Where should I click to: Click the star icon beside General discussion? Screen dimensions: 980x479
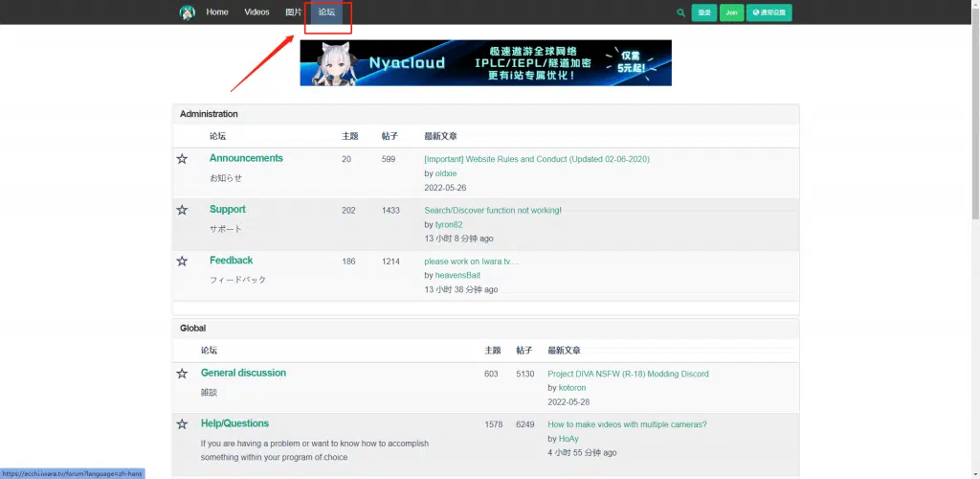182,374
